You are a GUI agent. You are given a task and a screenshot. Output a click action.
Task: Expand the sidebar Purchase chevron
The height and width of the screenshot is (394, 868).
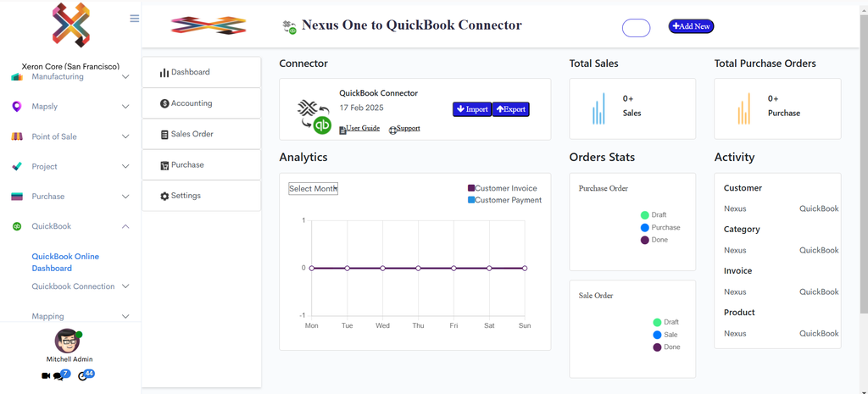pyautogui.click(x=125, y=197)
